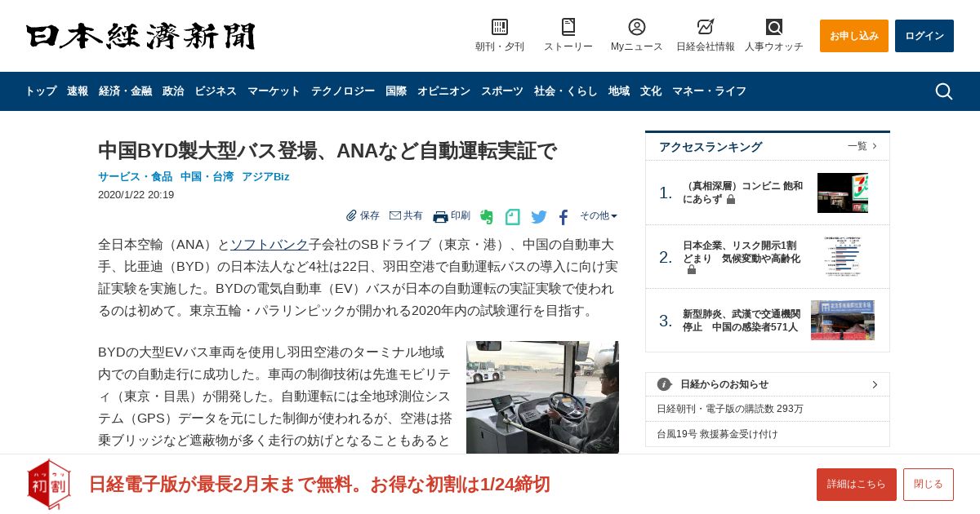The width and height of the screenshot is (980, 514).
Task: Follow the ソフトバンク link in article
Action: pyautogui.click(x=269, y=245)
